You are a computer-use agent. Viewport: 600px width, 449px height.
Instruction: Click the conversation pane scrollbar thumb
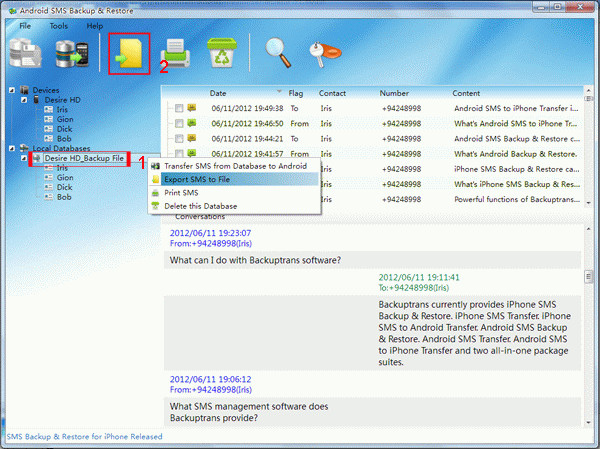pos(589,277)
